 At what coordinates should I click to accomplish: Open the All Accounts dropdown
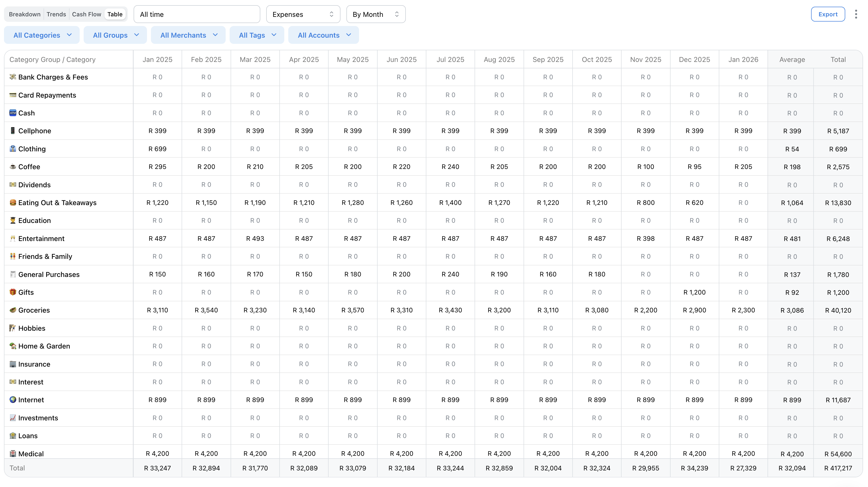323,35
